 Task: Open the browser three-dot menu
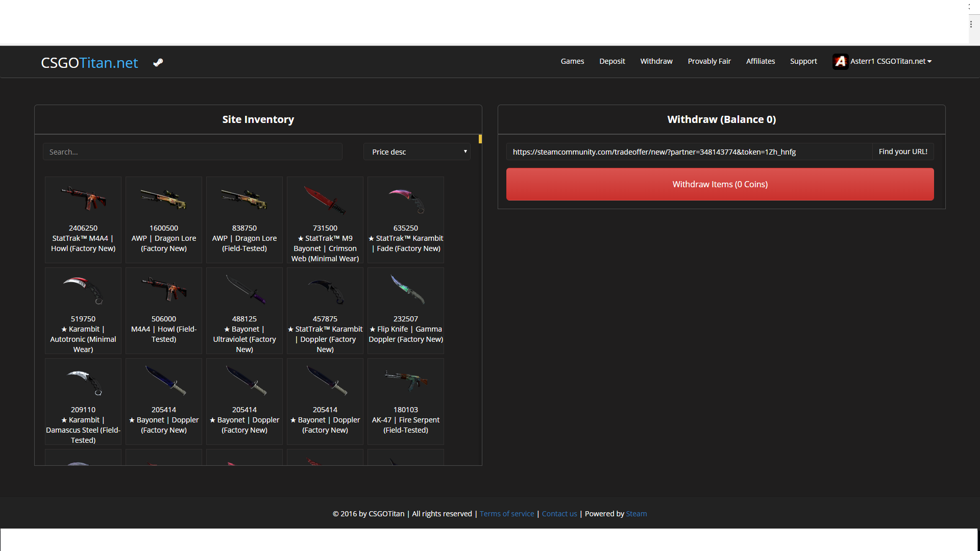pos(971,24)
